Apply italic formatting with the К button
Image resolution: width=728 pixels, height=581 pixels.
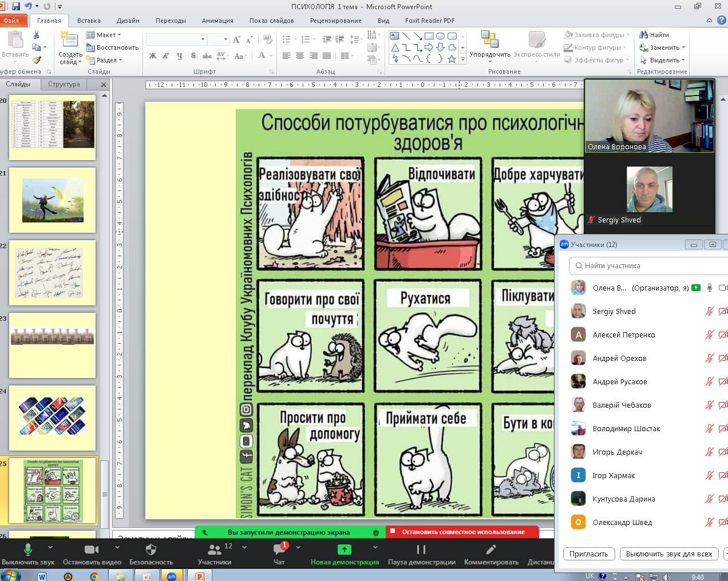pos(165,56)
